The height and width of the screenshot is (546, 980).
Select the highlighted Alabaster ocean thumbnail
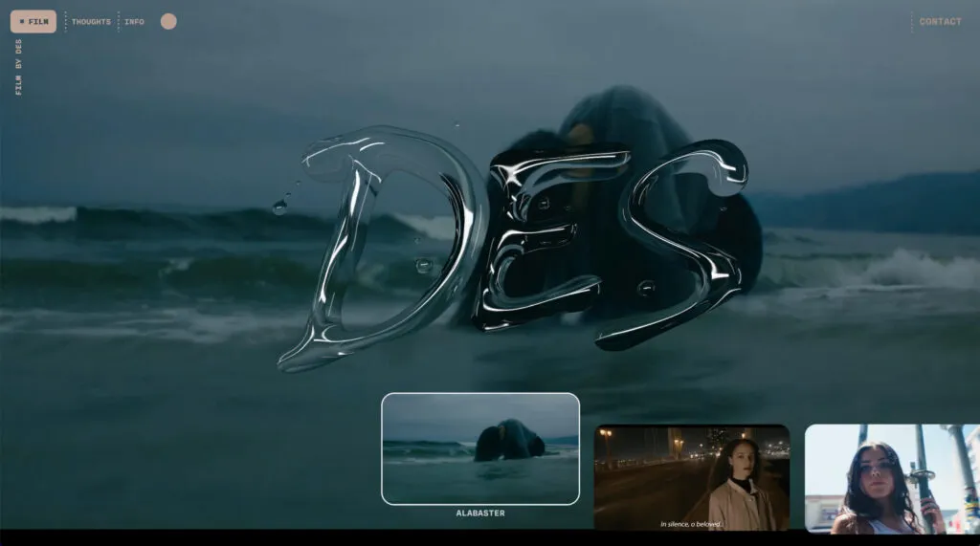click(x=479, y=448)
